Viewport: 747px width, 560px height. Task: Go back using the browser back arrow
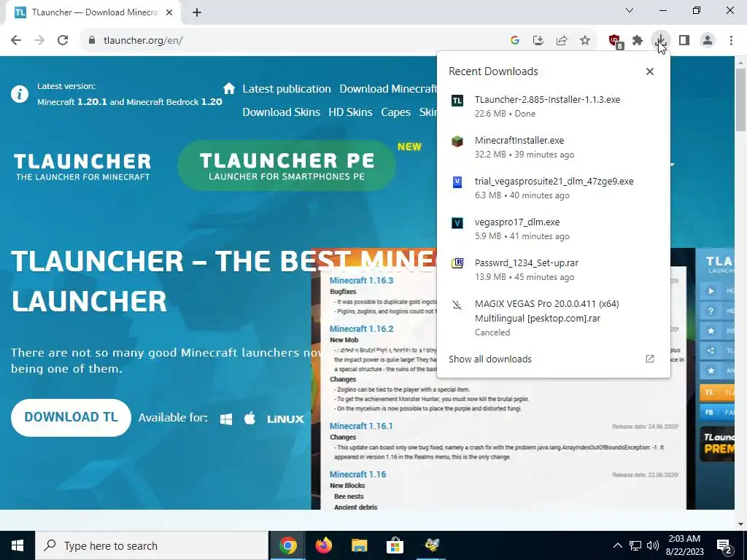[16, 40]
